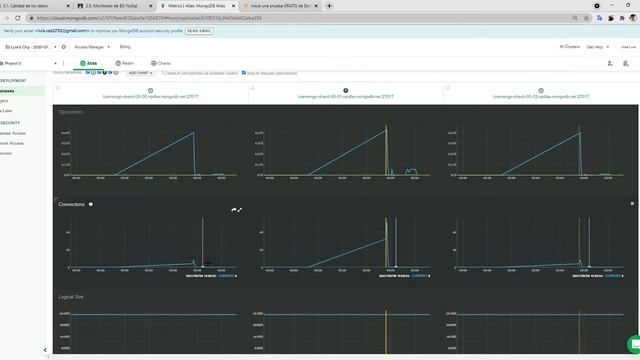Toggle CURRENT legend in shard-00-02 Connections chart
This screenshot has height=360, width=640.
pos(614,276)
